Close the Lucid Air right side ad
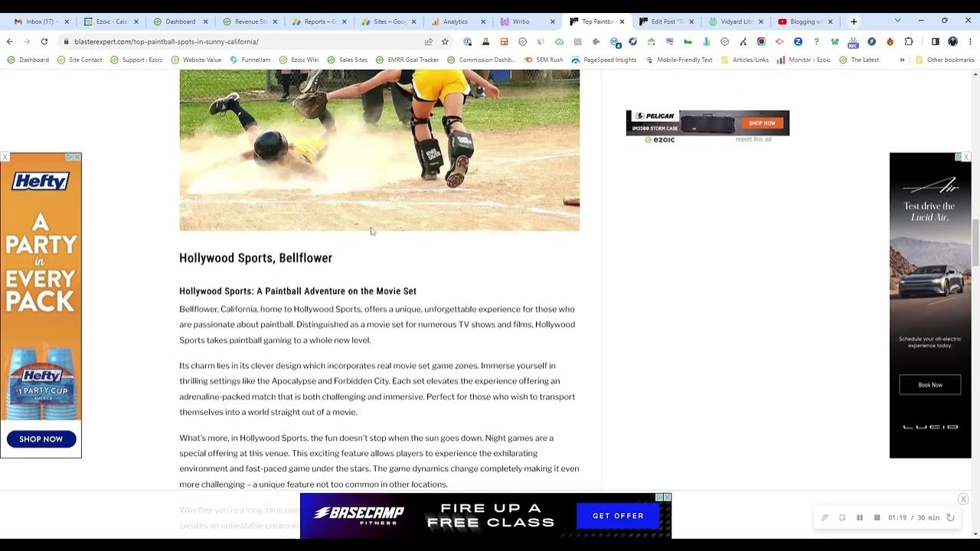 [x=966, y=157]
